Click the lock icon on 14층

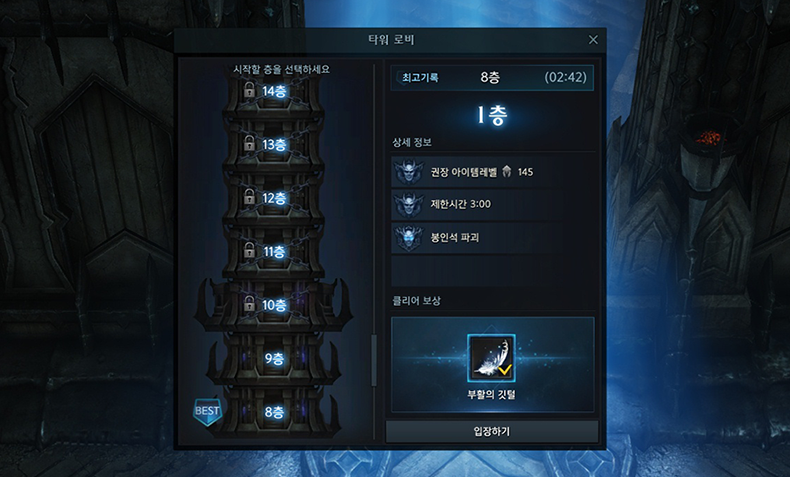pyautogui.click(x=249, y=91)
